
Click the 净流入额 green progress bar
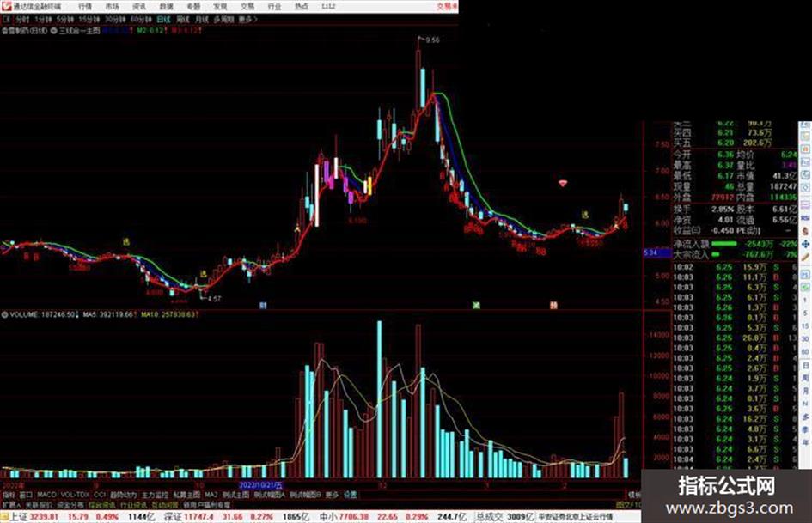tap(724, 244)
